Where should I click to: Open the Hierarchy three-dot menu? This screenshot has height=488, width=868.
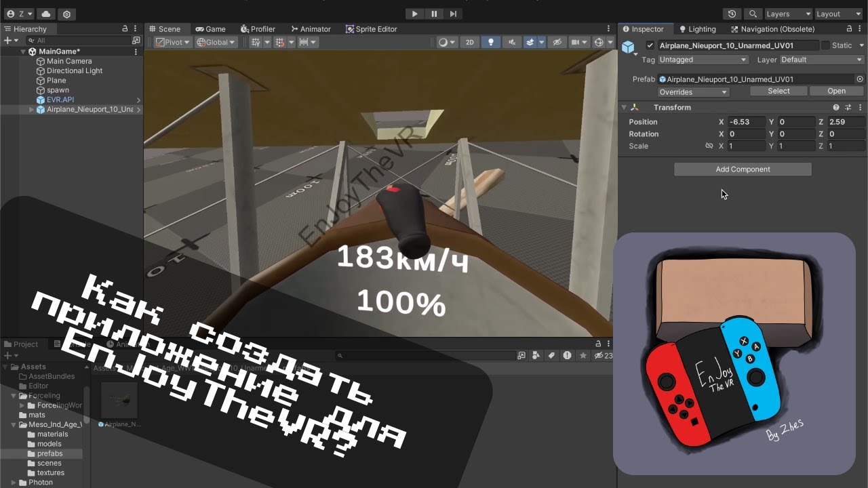pyautogui.click(x=136, y=29)
